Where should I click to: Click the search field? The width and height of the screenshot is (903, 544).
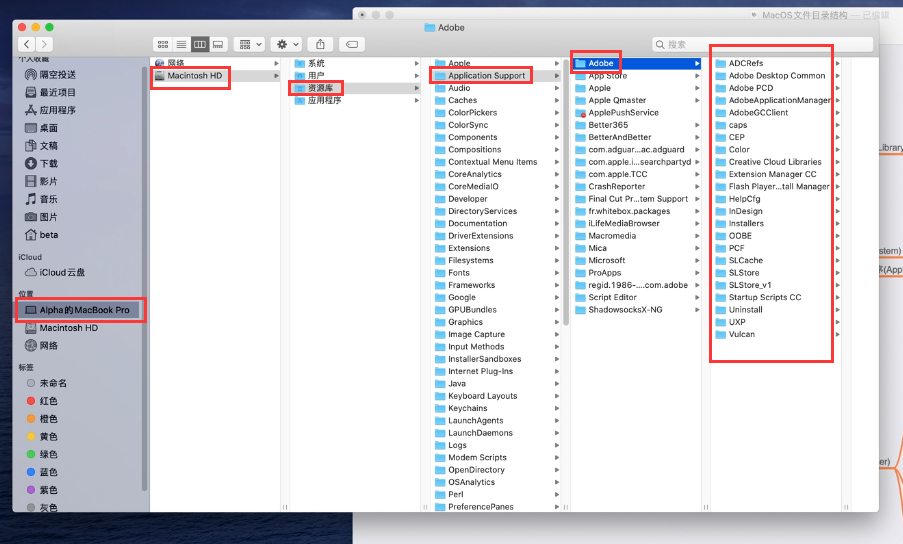pos(762,44)
